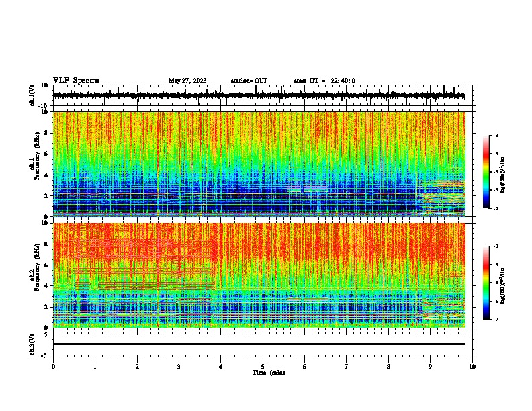Click the ch.2 spectrogram '6' kHz tick label
532x411 pixels.
[x=46, y=265]
